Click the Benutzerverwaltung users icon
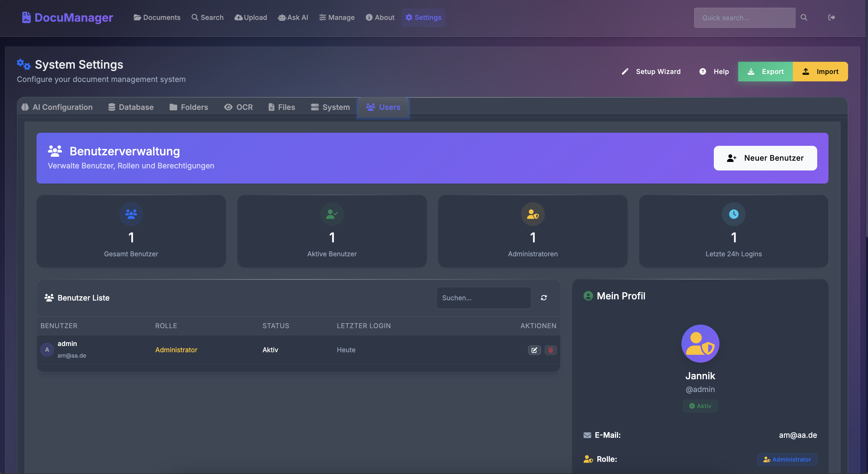The image size is (868, 474). pyautogui.click(x=55, y=151)
